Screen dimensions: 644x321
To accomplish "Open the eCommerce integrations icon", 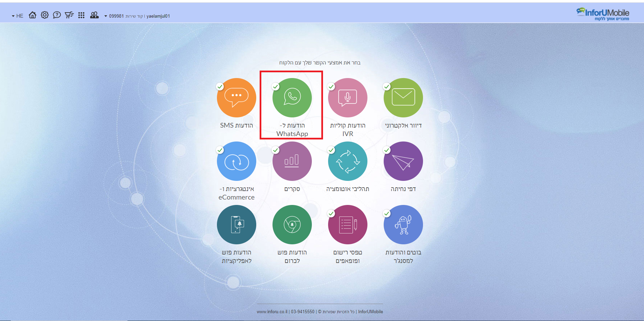I will pos(237,161).
